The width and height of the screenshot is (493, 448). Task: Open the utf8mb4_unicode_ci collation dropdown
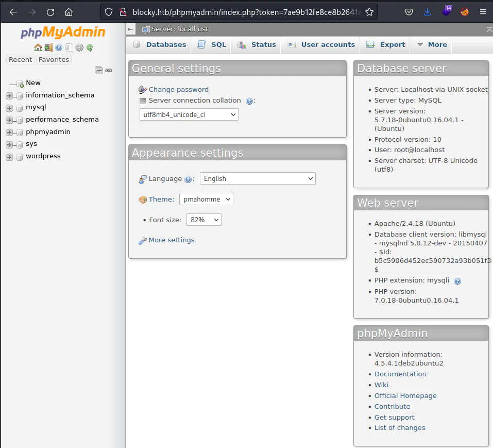189,114
